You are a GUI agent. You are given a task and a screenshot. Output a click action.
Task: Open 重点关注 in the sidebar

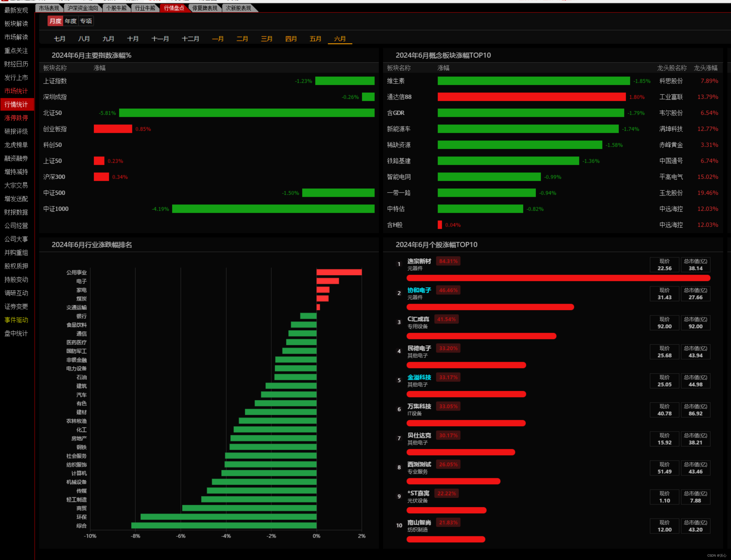16,51
